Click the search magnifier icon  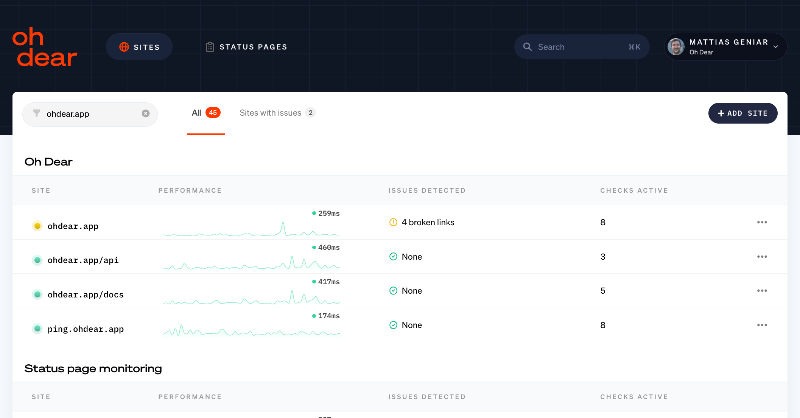pyautogui.click(x=527, y=47)
